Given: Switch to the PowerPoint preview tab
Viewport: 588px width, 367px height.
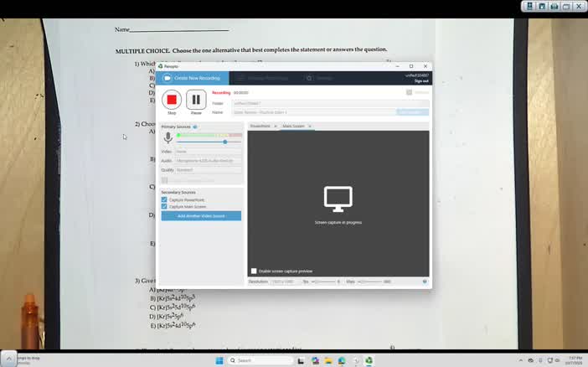Looking at the screenshot, I should (x=260, y=126).
